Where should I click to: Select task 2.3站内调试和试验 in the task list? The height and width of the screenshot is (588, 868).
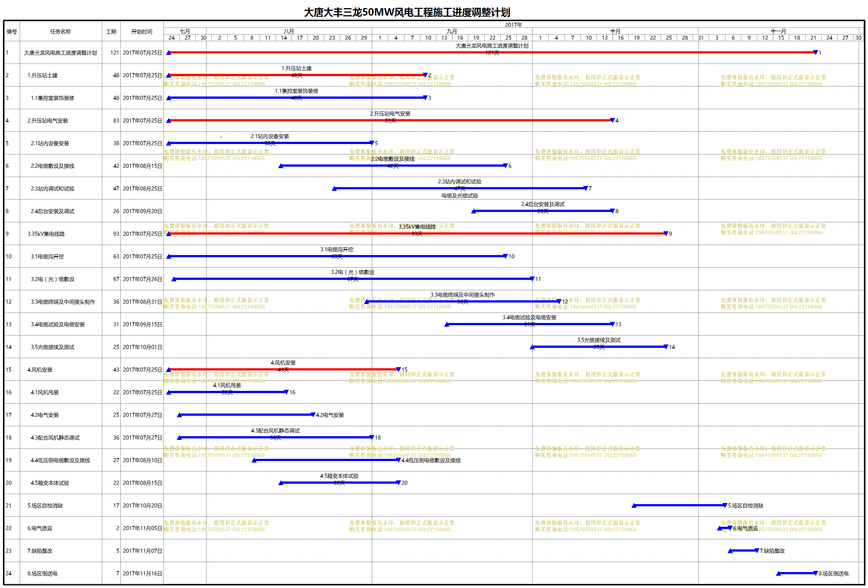pos(53,189)
